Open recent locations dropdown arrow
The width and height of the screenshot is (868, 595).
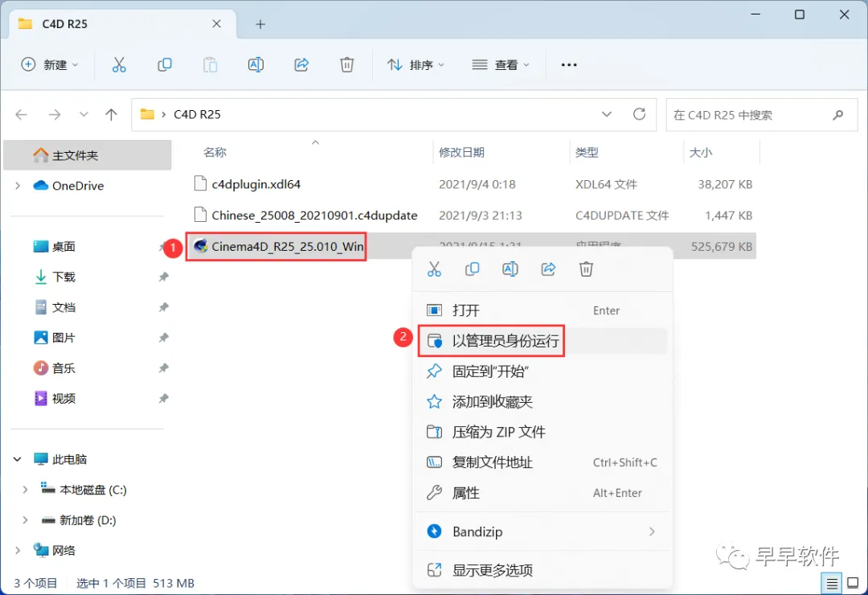pyautogui.click(x=84, y=115)
